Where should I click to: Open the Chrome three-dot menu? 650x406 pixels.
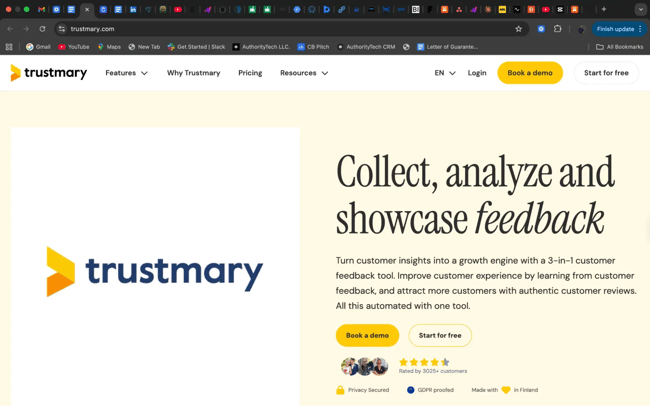click(640, 29)
